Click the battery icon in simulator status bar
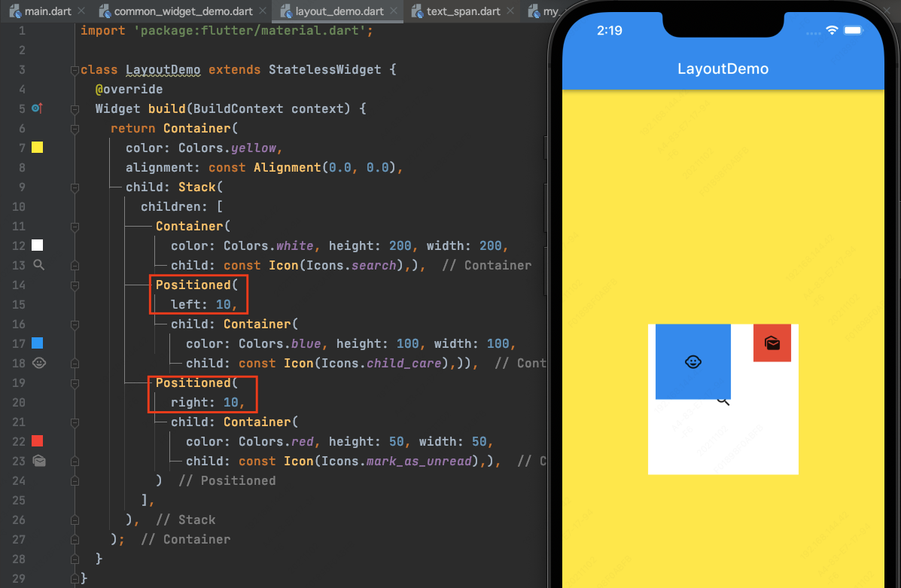Screen dimensions: 901x588 click(x=854, y=30)
